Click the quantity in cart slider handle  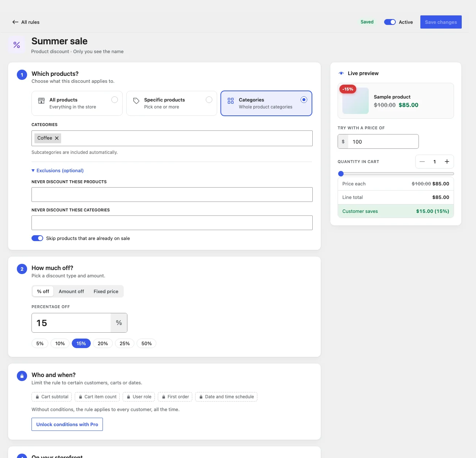click(341, 174)
